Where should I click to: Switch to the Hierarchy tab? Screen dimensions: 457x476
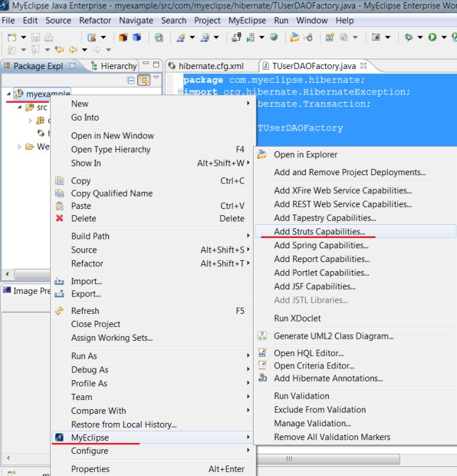(114, 66)
